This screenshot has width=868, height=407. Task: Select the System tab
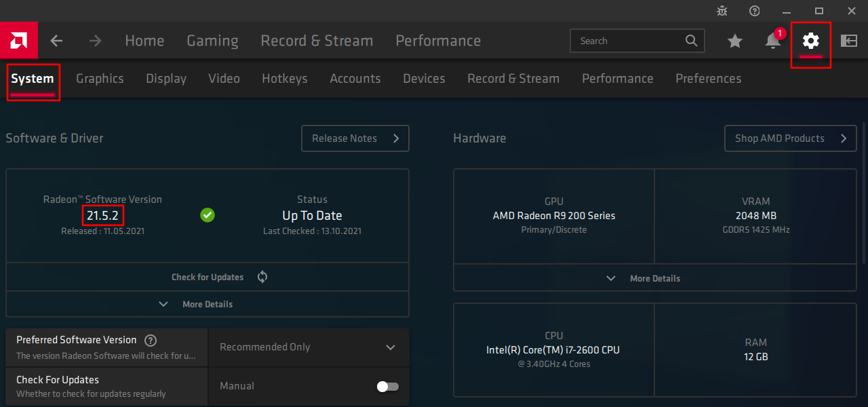coord(33,79)
